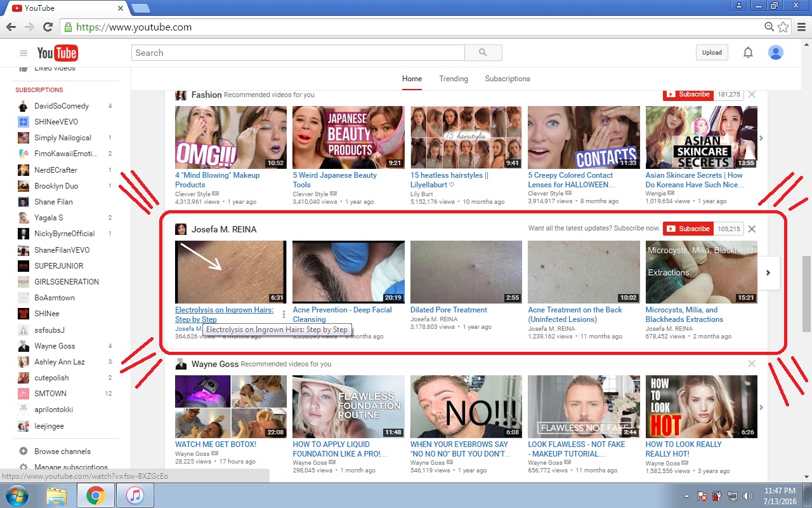
Task: Click the Upload button
Action: 712,53
